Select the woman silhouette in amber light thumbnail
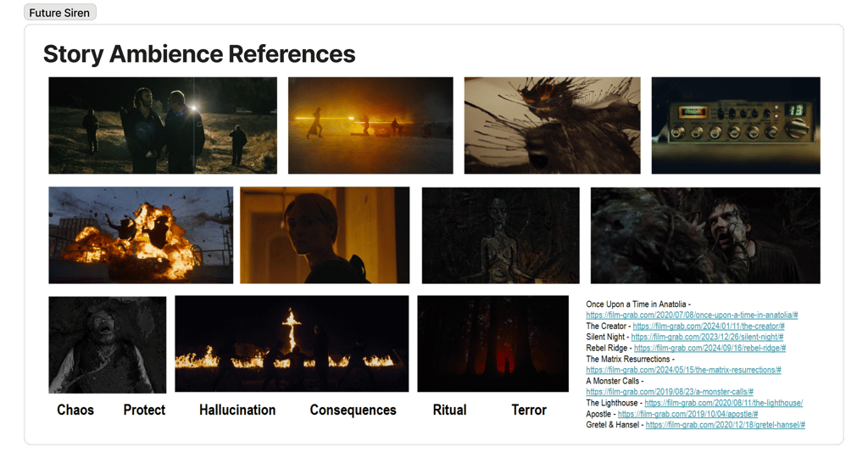Viewport: 868px width, 469px height. (x=325, y=235)
